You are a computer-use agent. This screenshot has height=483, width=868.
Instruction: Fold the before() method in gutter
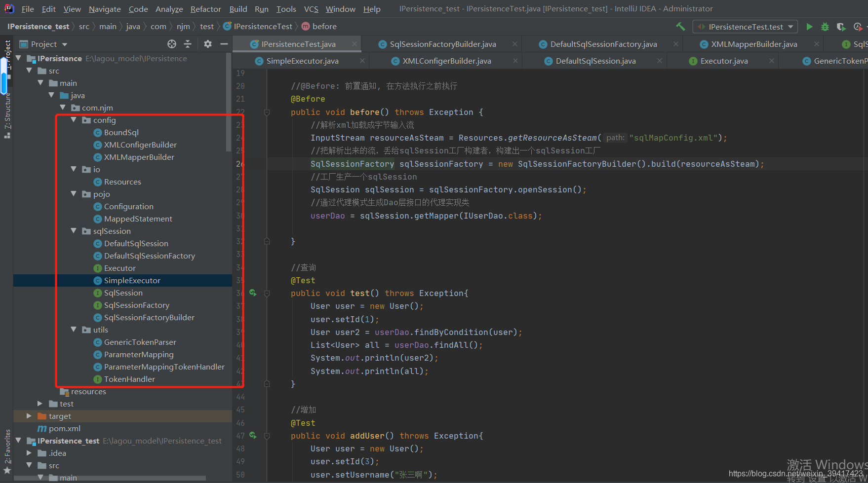coord(267,112)
